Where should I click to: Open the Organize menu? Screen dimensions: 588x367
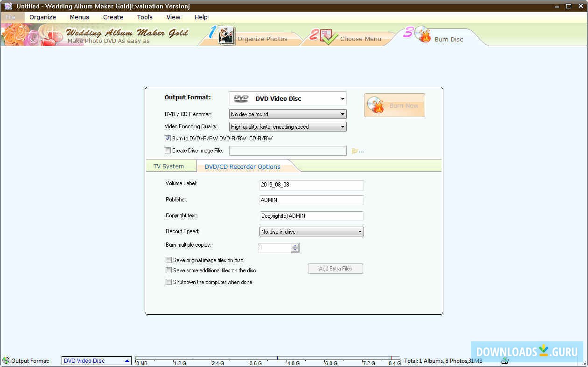click(42, 17)
